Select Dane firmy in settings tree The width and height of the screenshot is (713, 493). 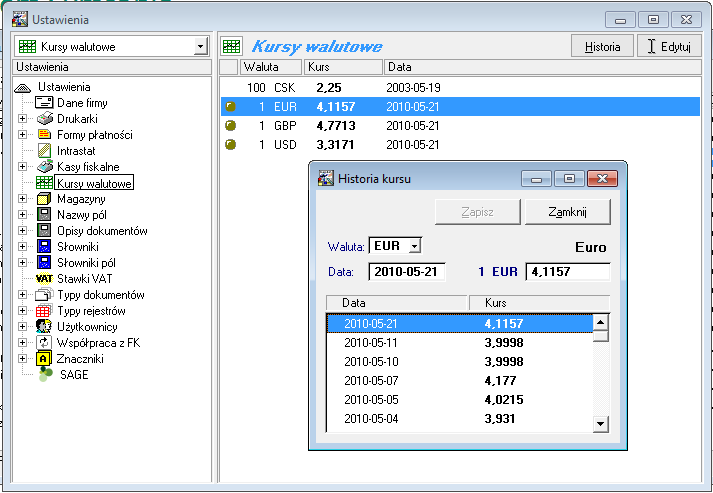[82, 103]
